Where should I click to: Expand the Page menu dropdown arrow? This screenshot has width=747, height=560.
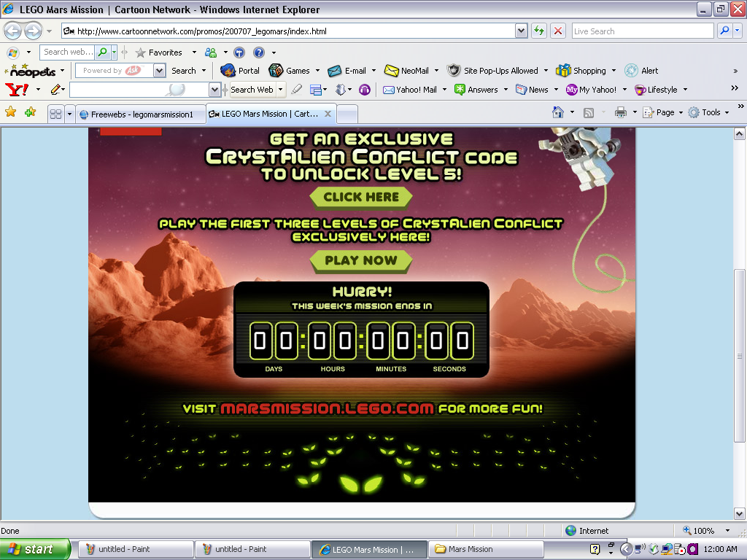pyautogui.click(x=681, y=112)
